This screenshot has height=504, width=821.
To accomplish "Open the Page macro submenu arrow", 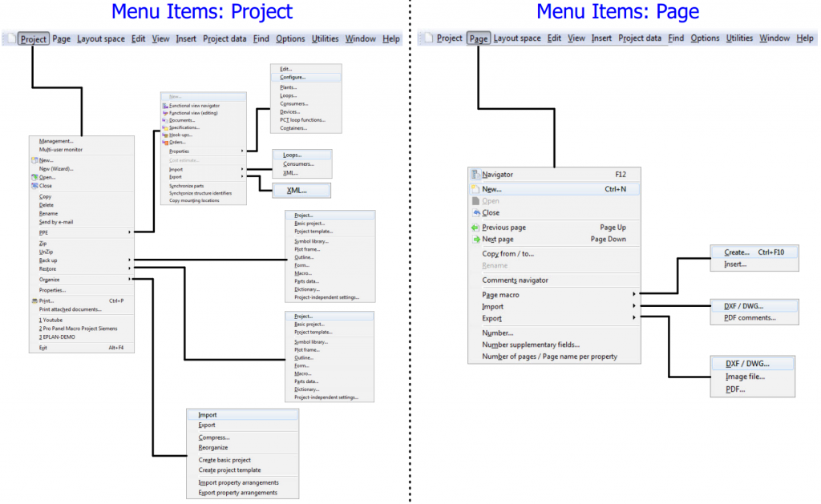I will click(x=633, y=295).
